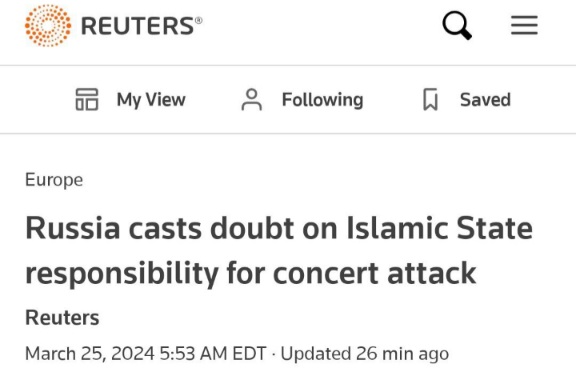The width and height of the screenshot is (576, 368).
Task: Click the REUTERS wordmark text
Action: point(138,26)
